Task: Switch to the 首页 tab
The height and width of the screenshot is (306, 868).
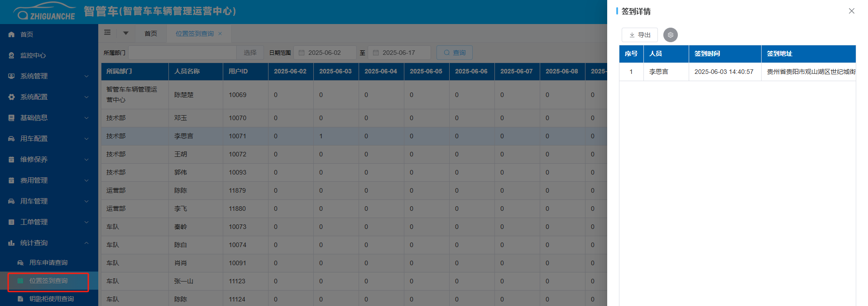Action: click(x=150, y=34)
